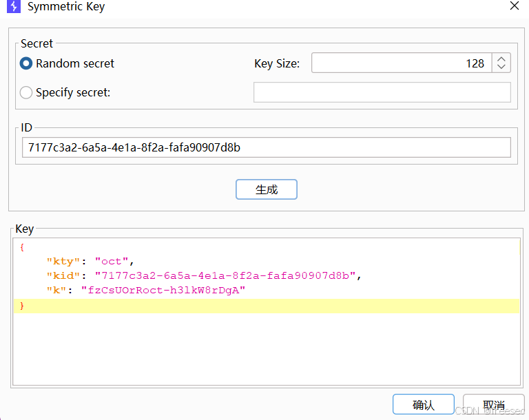Screen dimensions: 529x420
Task: Increase Key Size with the up arrow
Action: click(x=501, y=59)
